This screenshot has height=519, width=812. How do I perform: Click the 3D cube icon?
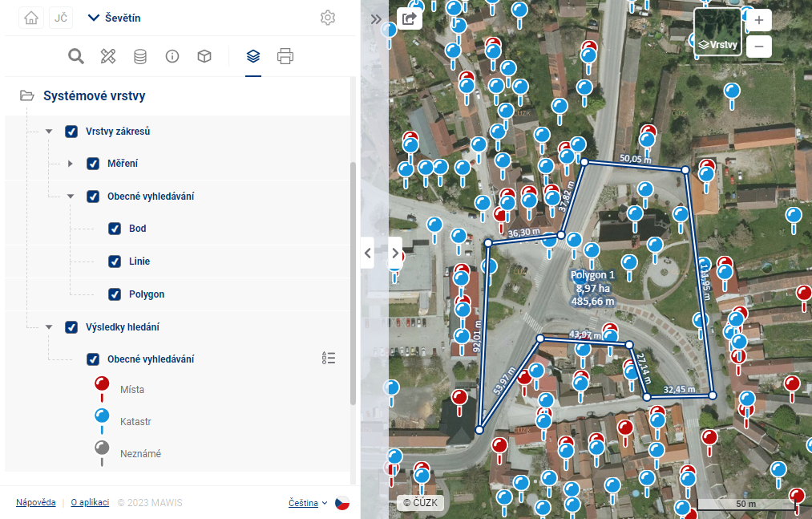[x=204, y=56]
